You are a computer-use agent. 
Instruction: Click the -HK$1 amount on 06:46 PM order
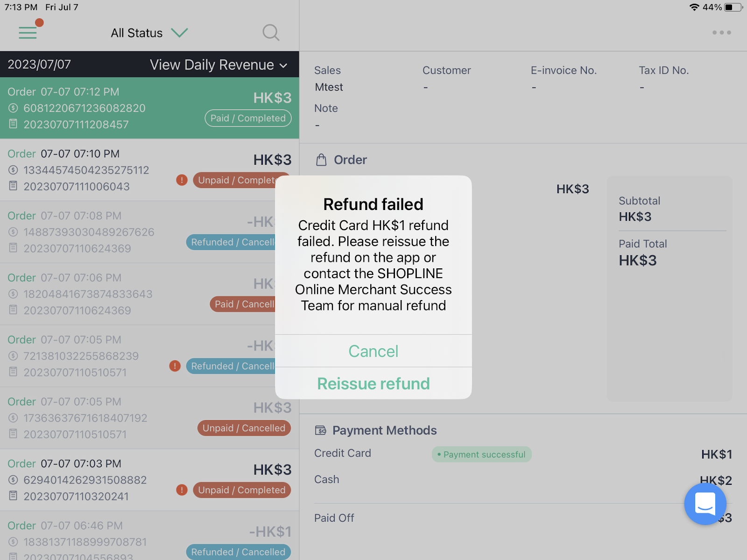tap(270, 532)
